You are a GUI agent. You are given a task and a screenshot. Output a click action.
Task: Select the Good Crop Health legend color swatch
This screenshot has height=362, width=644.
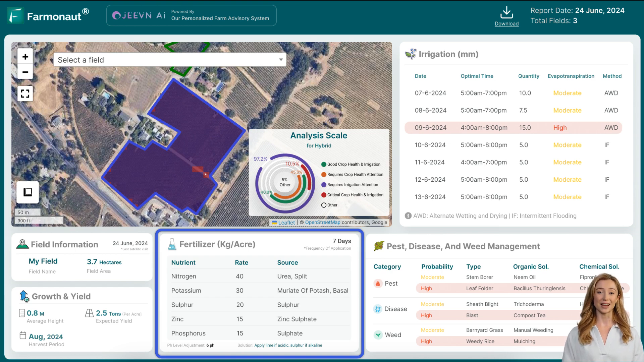pyautogui.click(x=323, y=164)
